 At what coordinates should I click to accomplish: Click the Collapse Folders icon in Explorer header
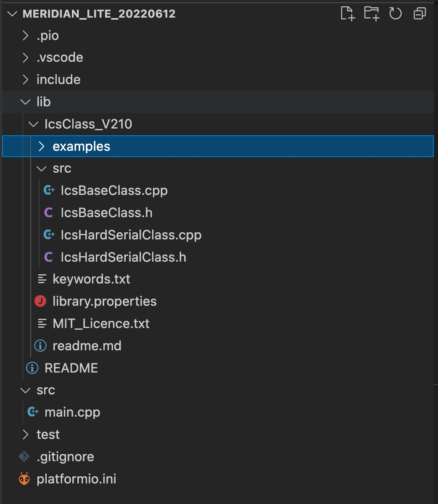[419, 13]
